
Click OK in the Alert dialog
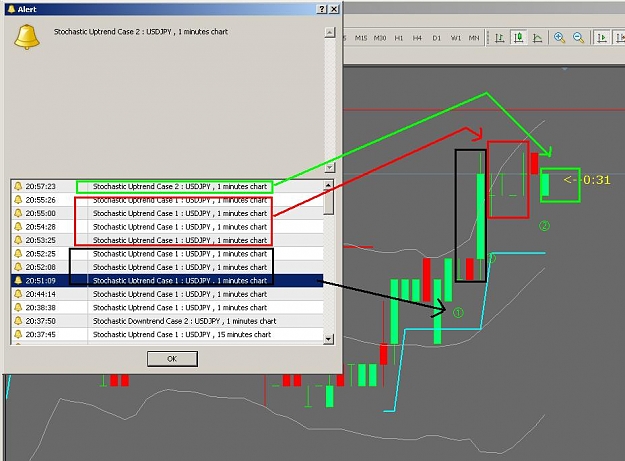[172, 359]
